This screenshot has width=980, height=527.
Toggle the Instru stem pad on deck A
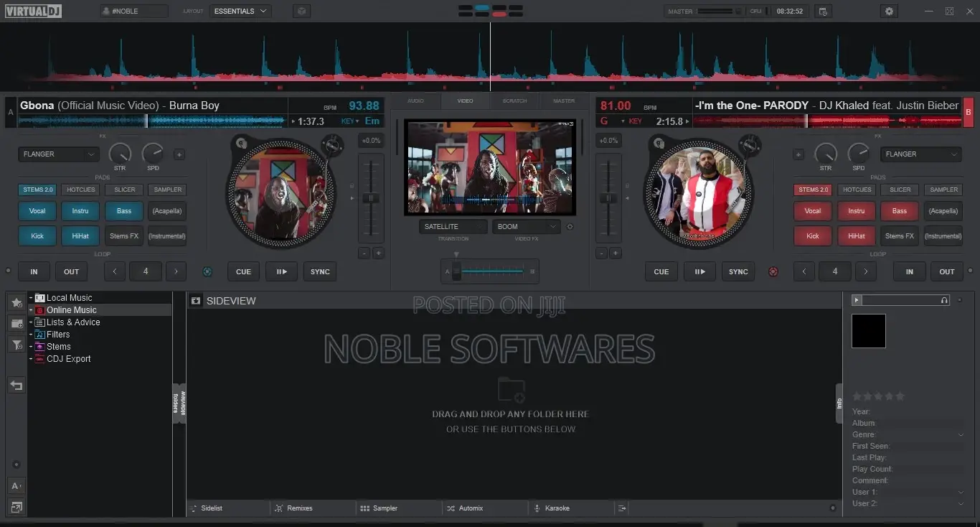click(x=80, y=211)
